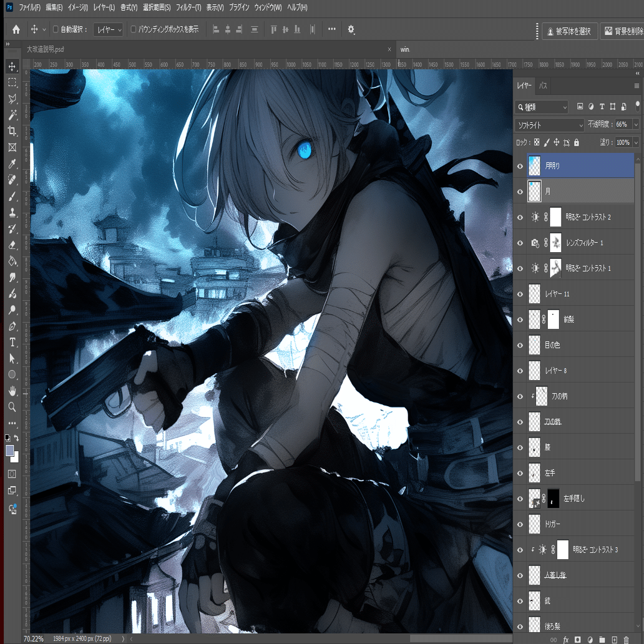Swap foreground and background colors

pyautogui.click(x=16, y=438)
